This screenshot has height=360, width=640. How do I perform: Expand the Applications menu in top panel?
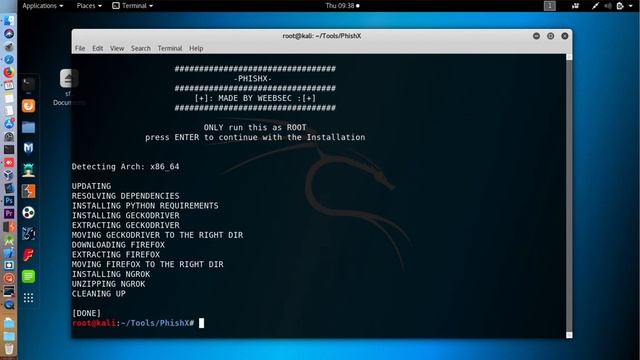[42, 6]
